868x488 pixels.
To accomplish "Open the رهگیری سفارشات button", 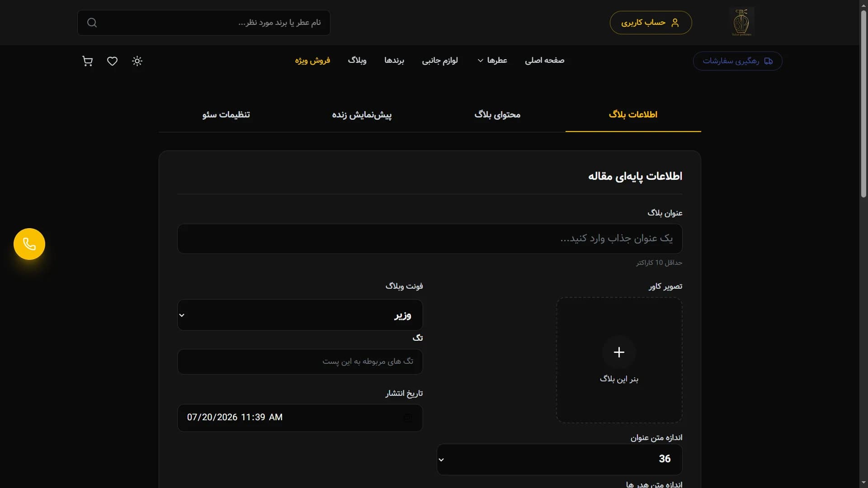I will click(x=737, y=61).
